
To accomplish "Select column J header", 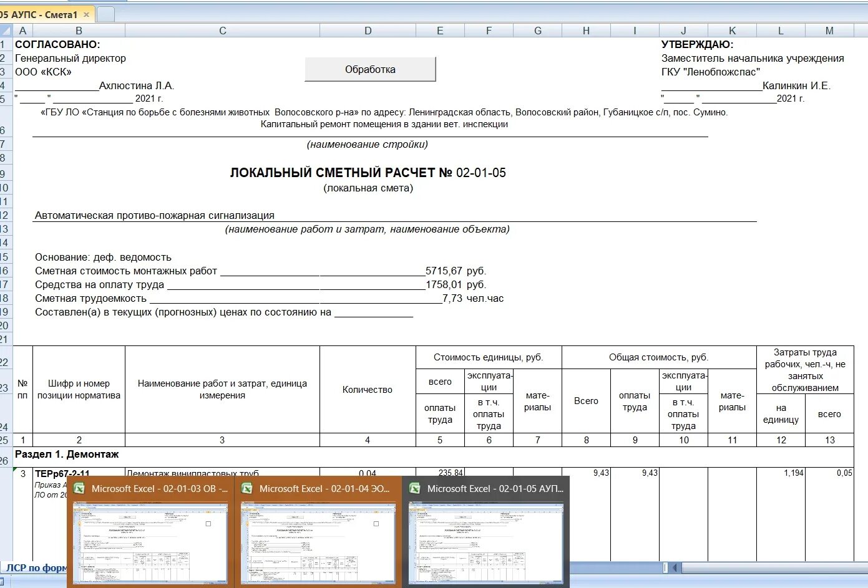I will click(x=683, y=31).
